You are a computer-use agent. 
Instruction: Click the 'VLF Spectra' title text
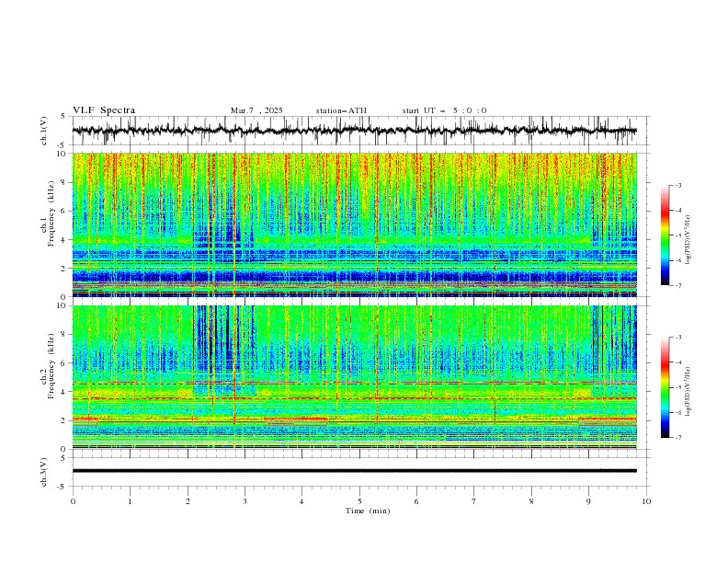[x=104, y=110]
